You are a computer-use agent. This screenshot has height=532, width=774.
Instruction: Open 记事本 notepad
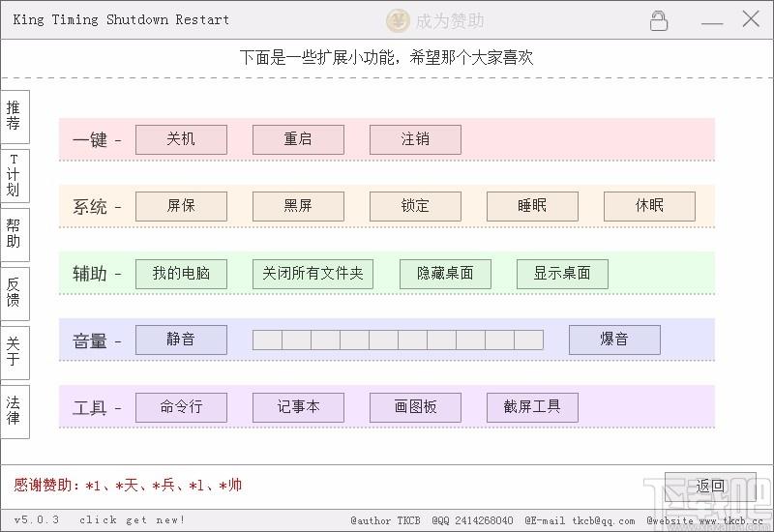[298, 407]
